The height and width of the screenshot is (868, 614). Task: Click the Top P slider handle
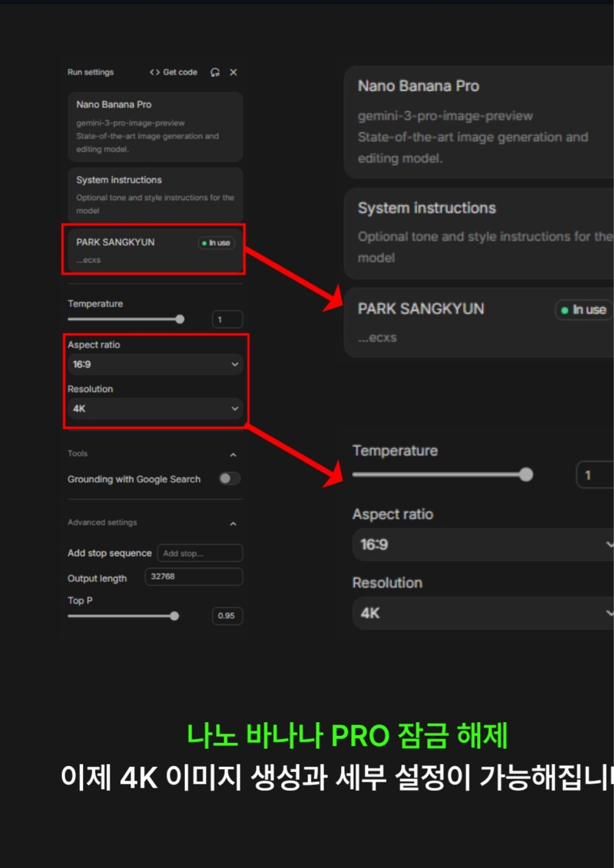point(174,616)
